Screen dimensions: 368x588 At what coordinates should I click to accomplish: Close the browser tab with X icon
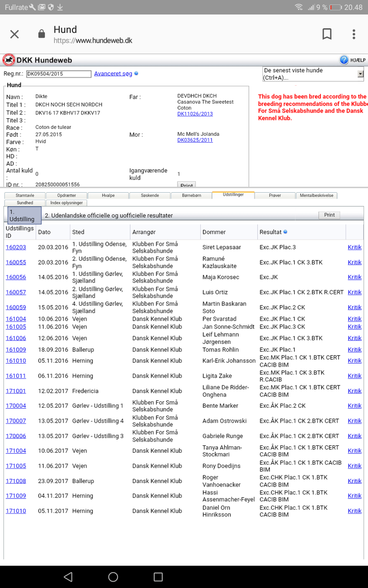point(14,35)
